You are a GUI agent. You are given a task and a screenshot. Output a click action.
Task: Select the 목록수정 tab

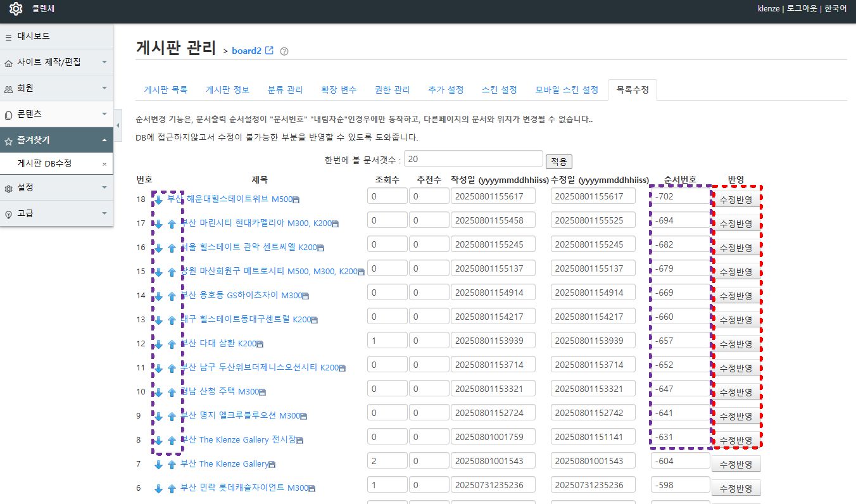click(633, 90)
